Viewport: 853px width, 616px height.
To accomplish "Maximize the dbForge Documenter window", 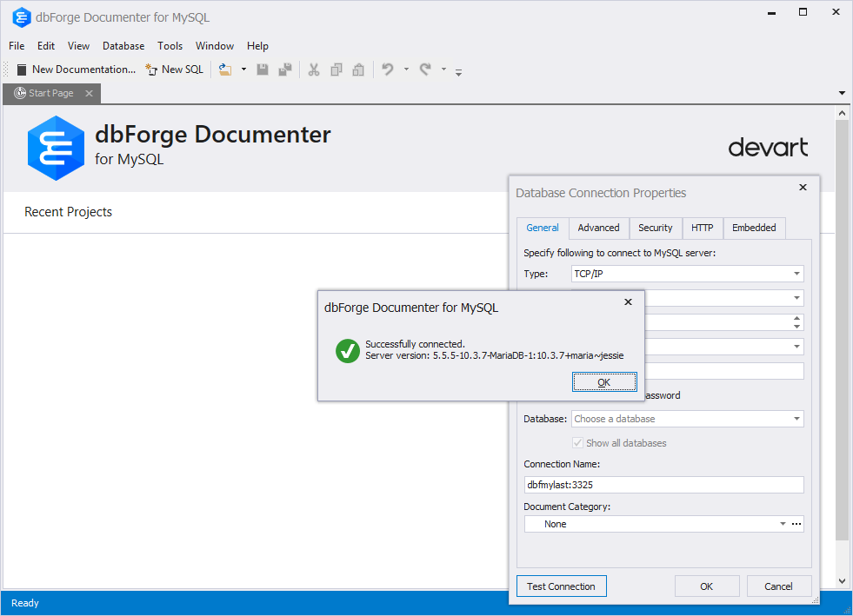I will 803,12.
